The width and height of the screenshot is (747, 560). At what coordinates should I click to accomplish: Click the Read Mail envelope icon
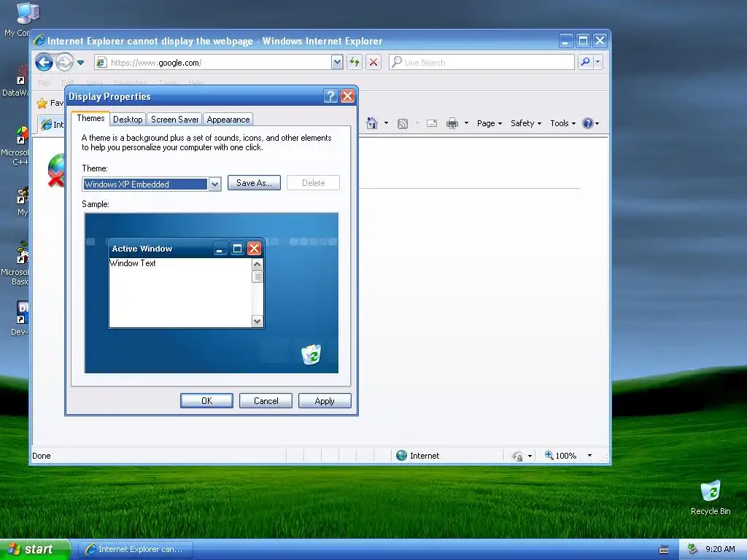coord(432,123)
